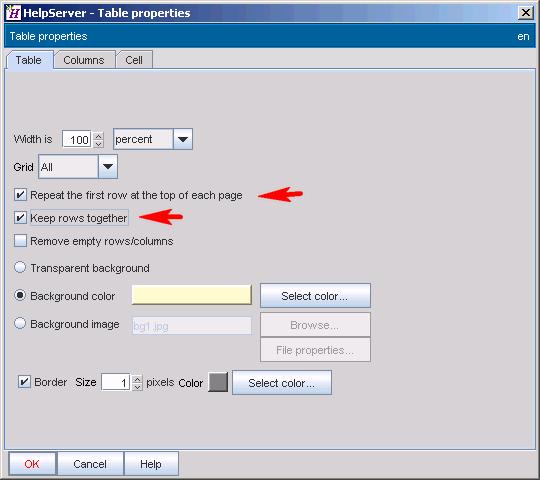Toggle the Border checkbox
The image size is (540, 480).
24,382
